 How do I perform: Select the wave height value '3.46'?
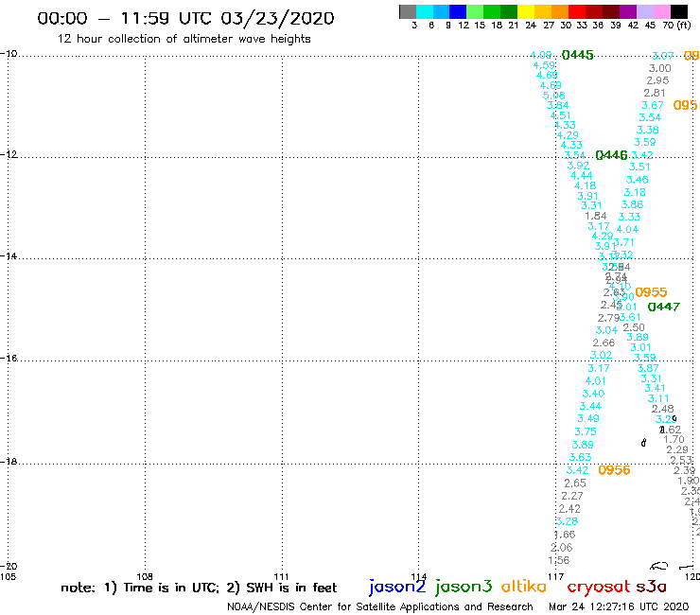(x=637, y=180)
